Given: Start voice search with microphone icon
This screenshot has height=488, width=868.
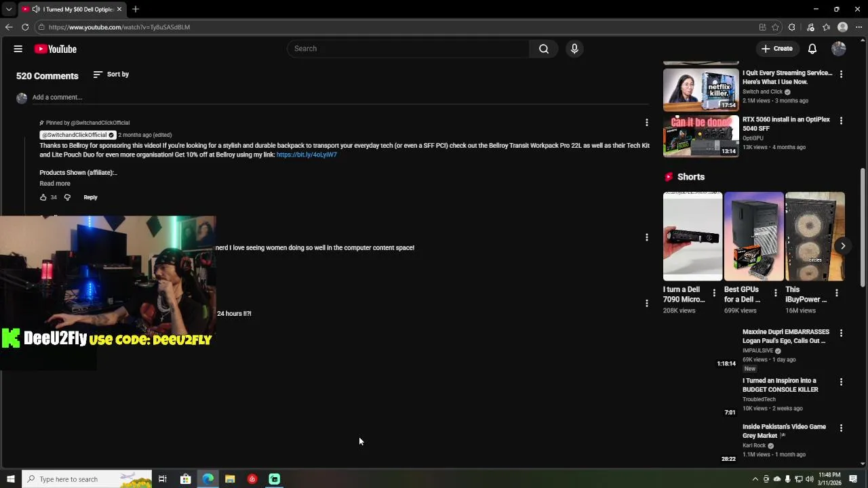Looking at the screenshot, I should 574,49.
